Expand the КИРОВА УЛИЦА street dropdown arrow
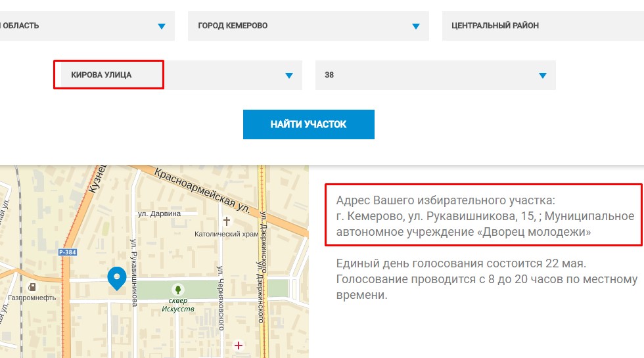This screenshot has height=358, width=644. (x=288, y=76)
